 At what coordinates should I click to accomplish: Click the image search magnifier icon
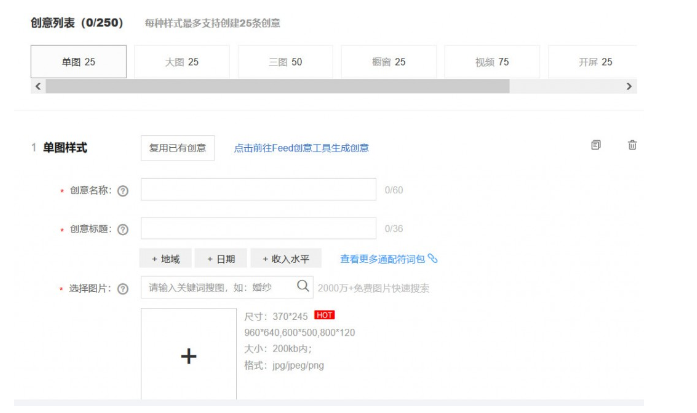tap(302, 287)
